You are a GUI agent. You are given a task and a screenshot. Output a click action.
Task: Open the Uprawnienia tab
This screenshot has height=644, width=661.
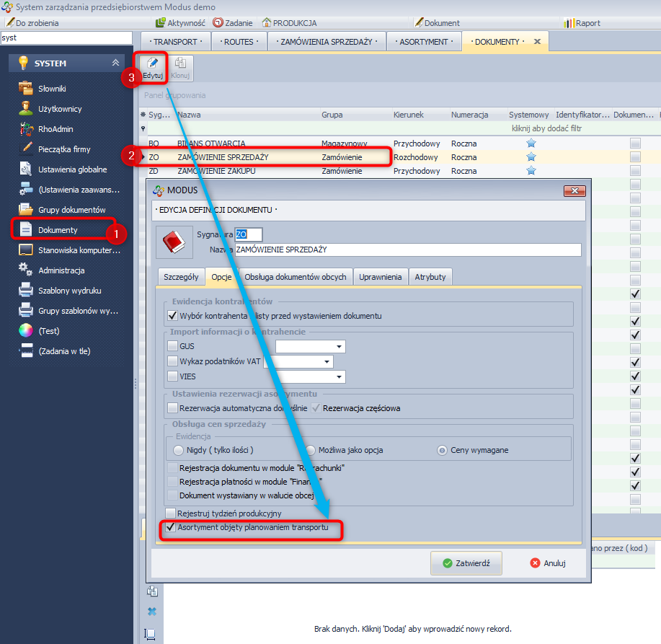(381, 277)
